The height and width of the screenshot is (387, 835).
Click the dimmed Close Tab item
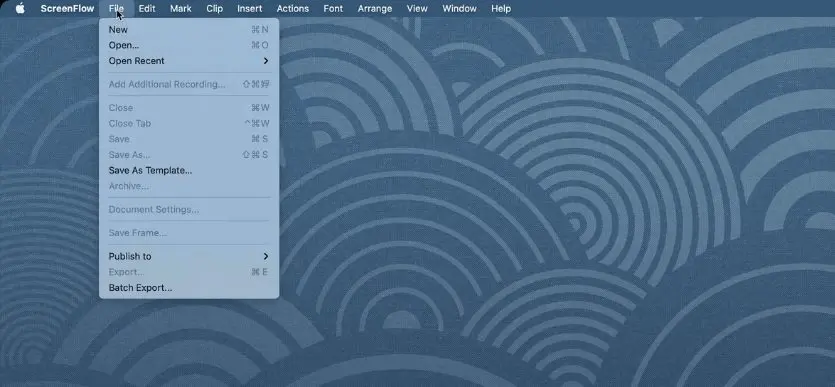(x=189, y=123)
